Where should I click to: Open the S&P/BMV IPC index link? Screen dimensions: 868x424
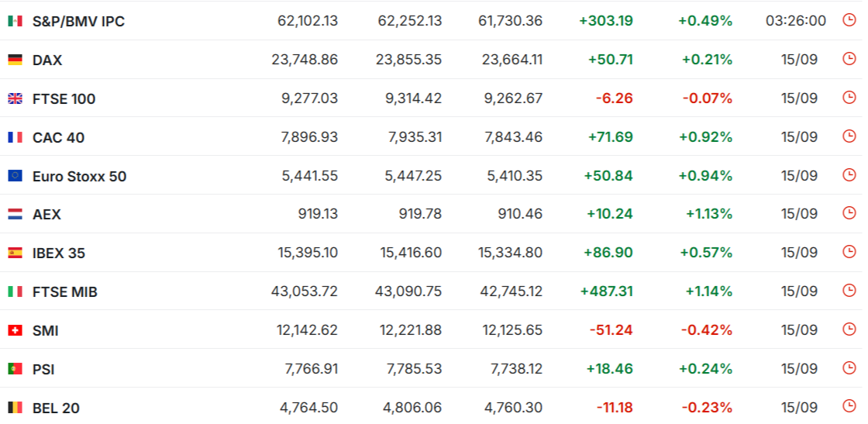pos(78,22)
